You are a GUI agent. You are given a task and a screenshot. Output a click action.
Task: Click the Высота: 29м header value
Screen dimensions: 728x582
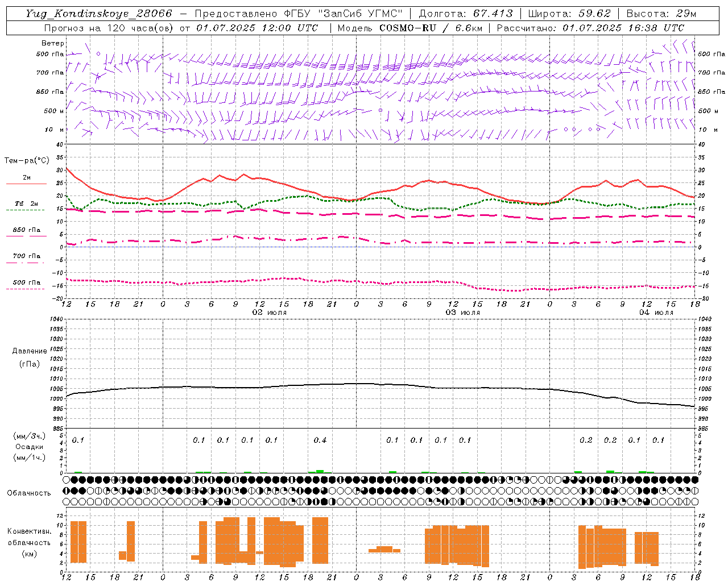[661, 14]
